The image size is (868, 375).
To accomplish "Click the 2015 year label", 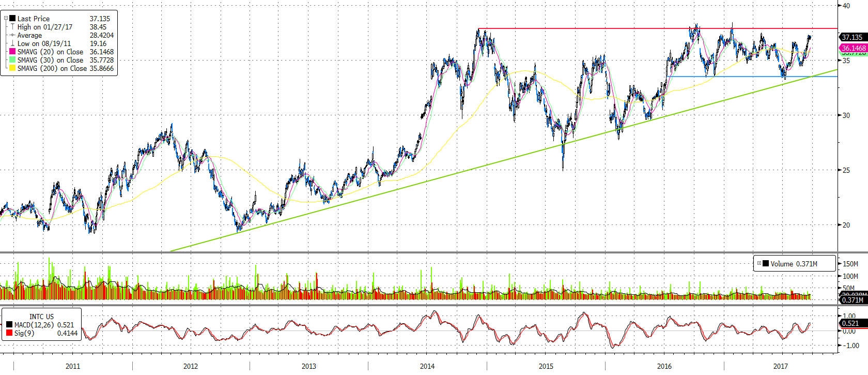I will 546,366.
